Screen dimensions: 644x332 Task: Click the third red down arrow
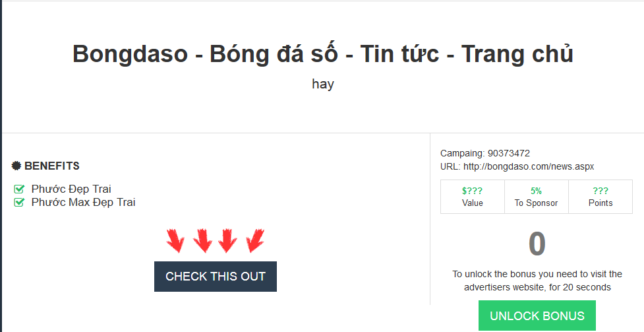click(x=227, y=241)
